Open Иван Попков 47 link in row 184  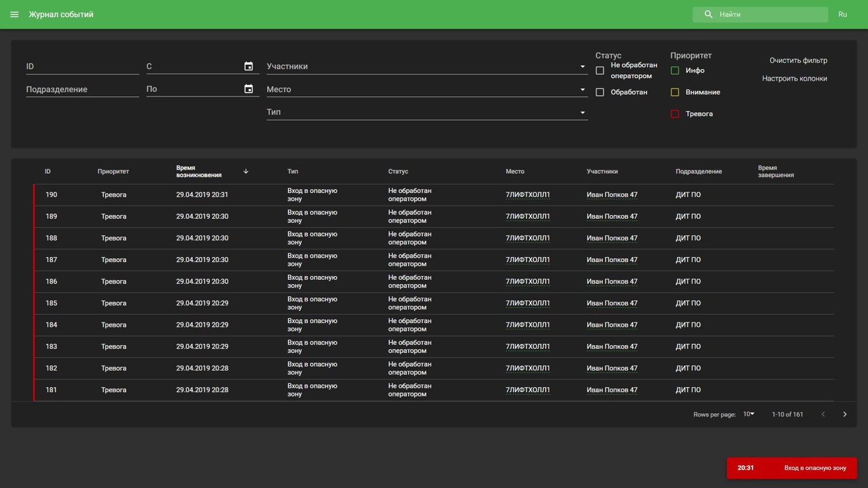point(612,325)
